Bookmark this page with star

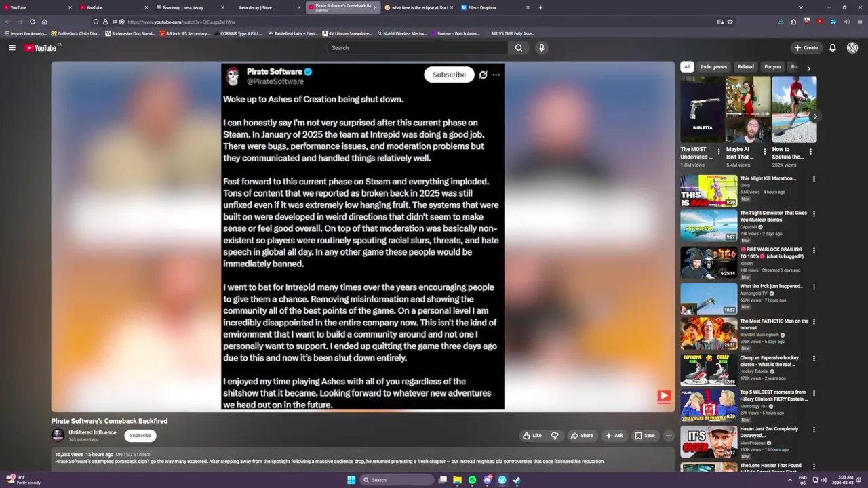tap(730, 22)
